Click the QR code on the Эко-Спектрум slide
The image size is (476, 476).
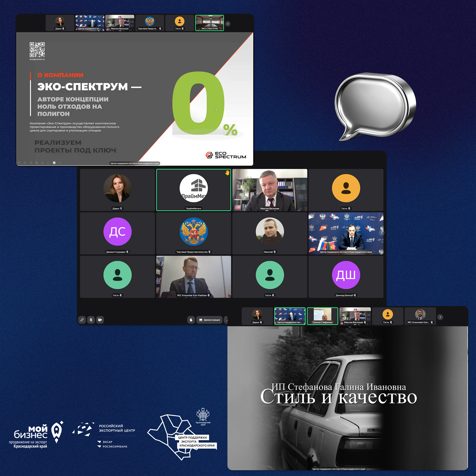pos(37,50)
